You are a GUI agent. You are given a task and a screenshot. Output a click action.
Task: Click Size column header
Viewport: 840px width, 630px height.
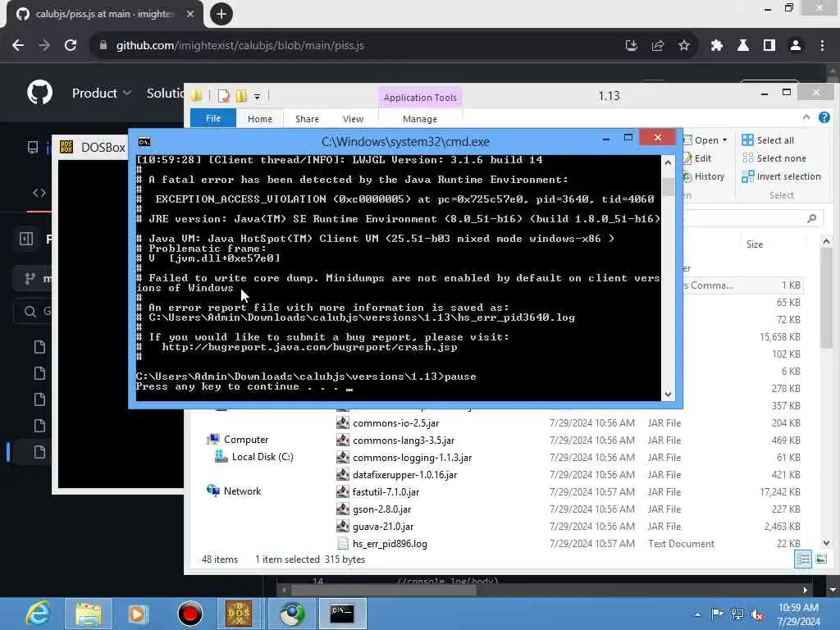coord(755,244)
